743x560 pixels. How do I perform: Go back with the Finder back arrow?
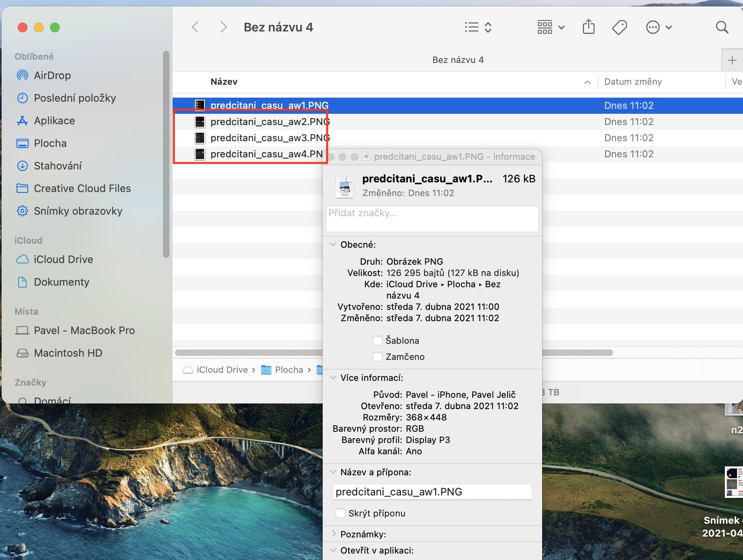(195, 27)
